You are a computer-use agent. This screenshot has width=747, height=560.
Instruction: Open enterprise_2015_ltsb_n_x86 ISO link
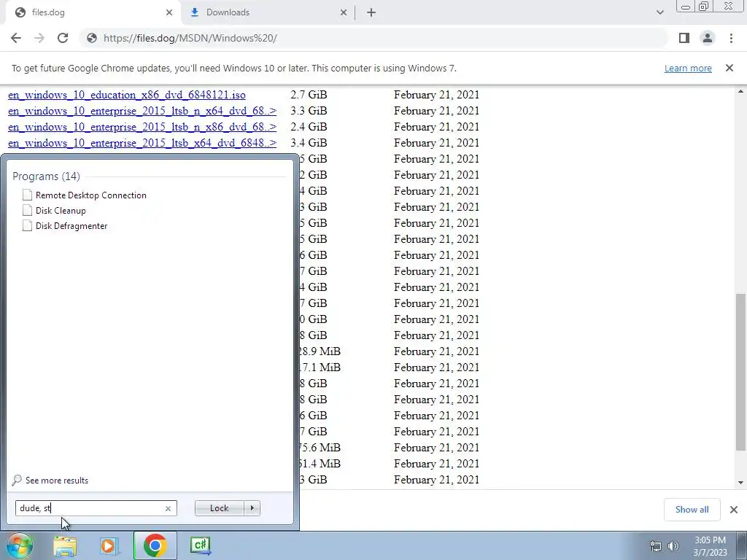142,127
